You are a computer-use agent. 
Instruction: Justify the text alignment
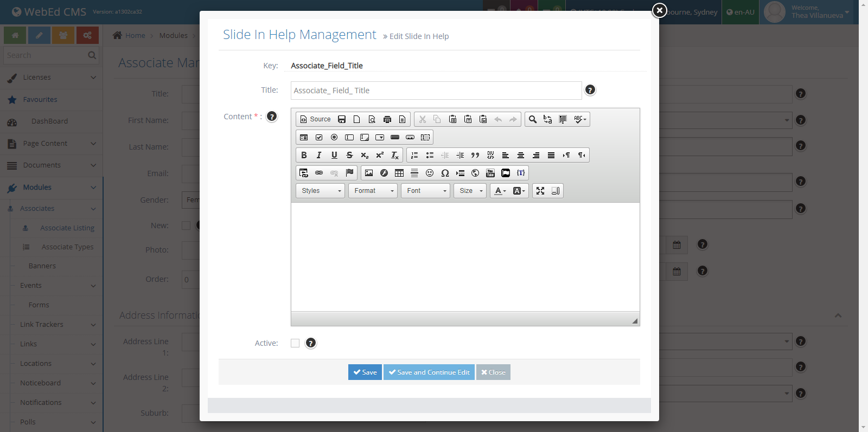coord(551,155)
